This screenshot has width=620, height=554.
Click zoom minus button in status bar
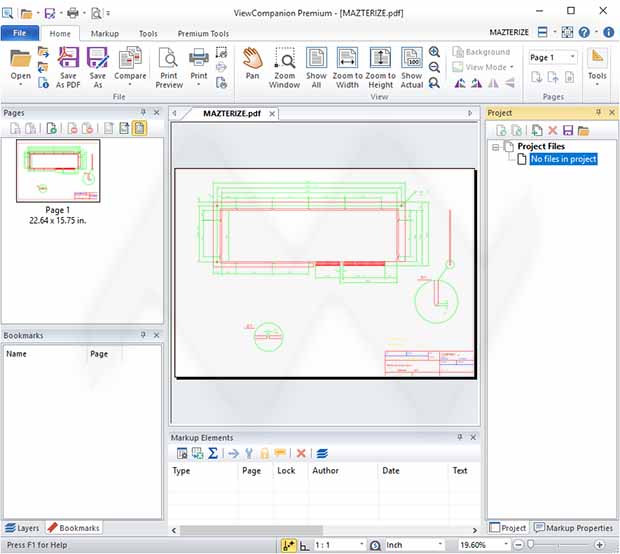coord(518,545)
